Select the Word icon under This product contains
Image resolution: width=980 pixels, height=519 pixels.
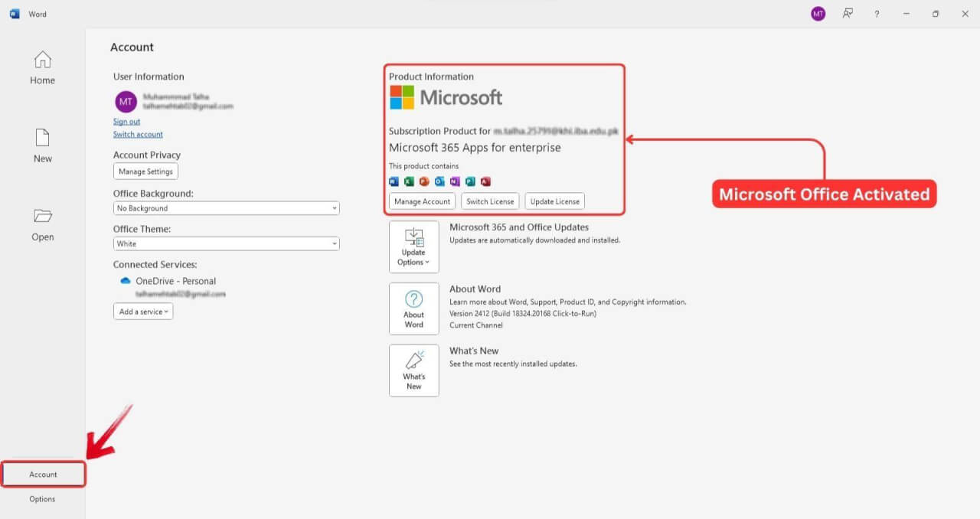coord(393,181)
